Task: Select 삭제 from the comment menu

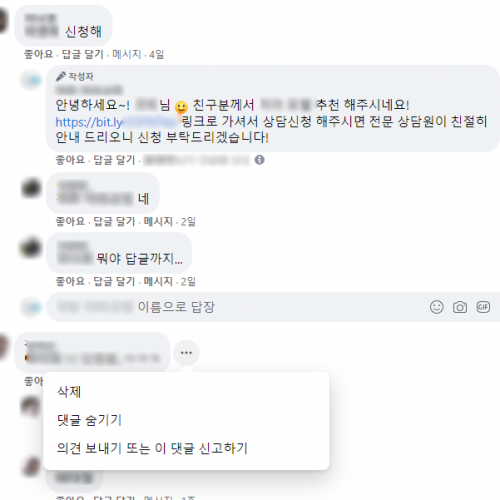Action: coord(69,392)
